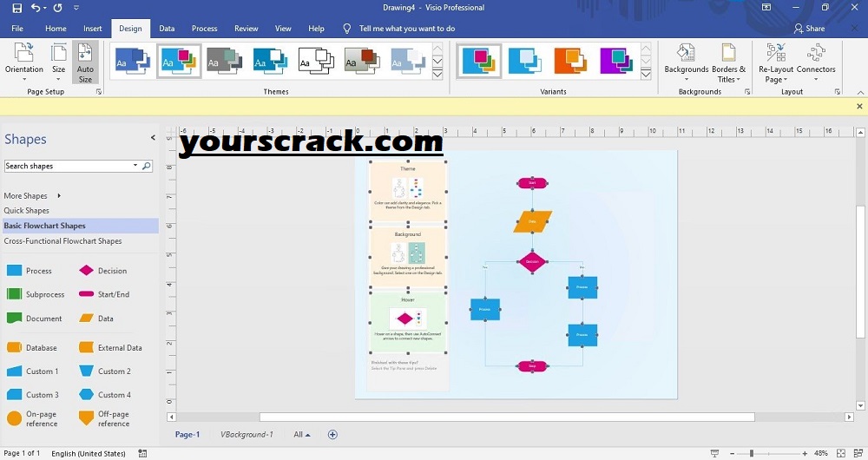The image size is (868, 460).
Task: Select the Off-page reference shape
Action: coord(86,418)
